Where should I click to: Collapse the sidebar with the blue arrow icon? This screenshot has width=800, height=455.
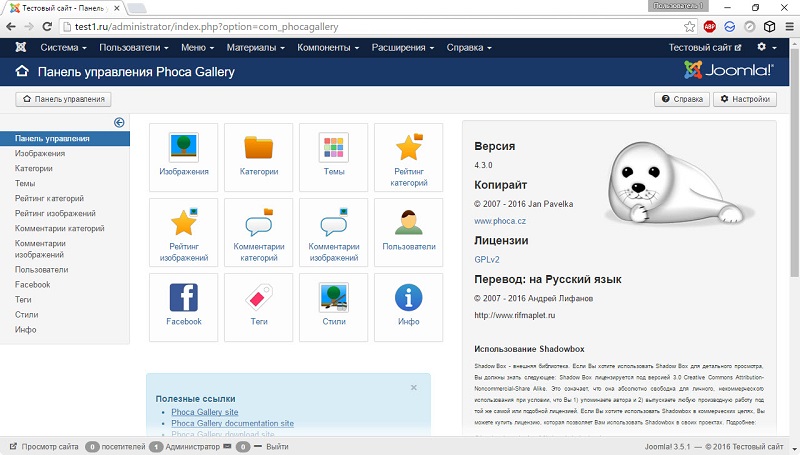pos(119,122)
